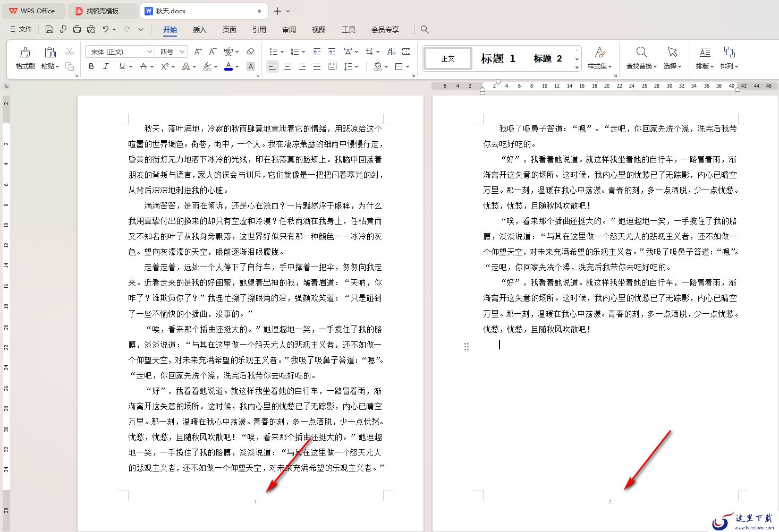779x532 pixels.
Task: Toggle Italic formatting
Action: tap(106, 66)
